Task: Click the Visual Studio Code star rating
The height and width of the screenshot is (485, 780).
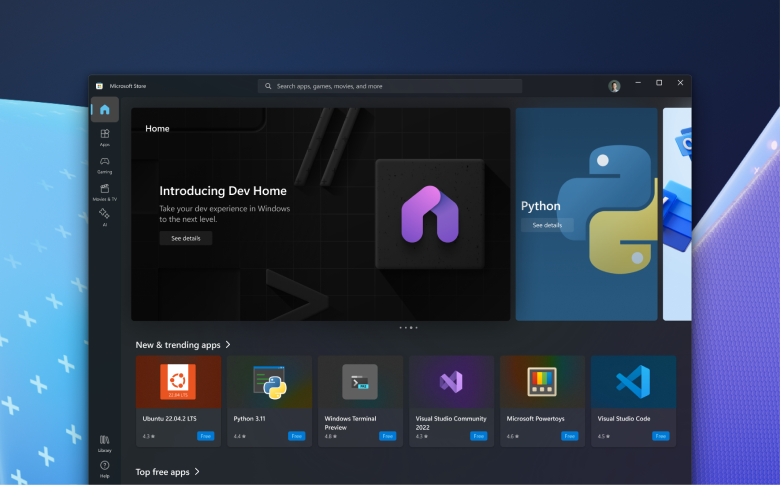Action: coord(604,436)
